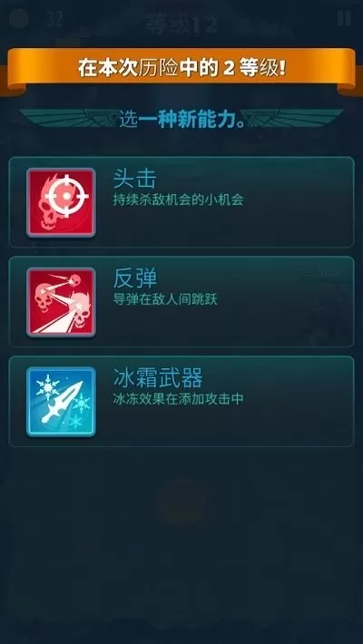Tap the dimmed joystick circle at the bottom
Image resolution: width=363 pixels, height=644 pixels.
click(181, 504)
